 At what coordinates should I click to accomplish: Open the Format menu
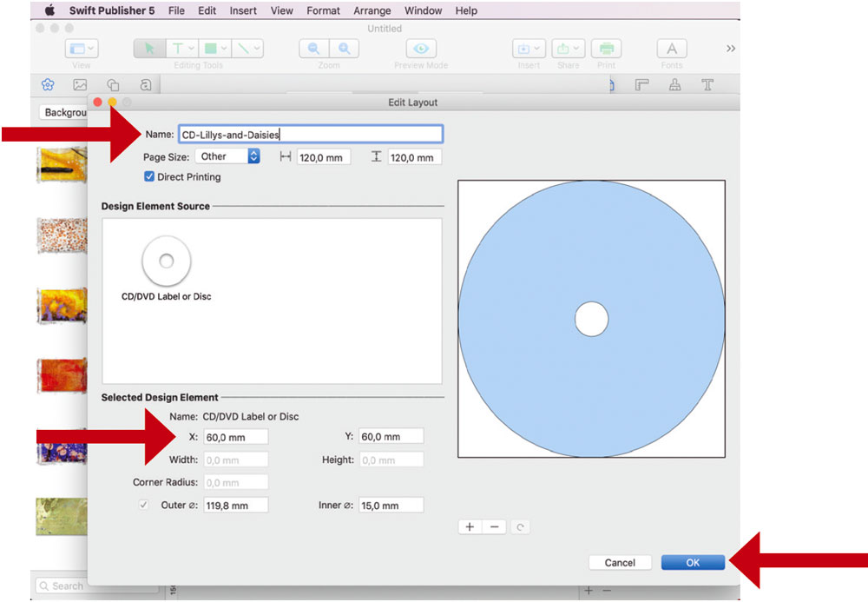pos(323,10)
